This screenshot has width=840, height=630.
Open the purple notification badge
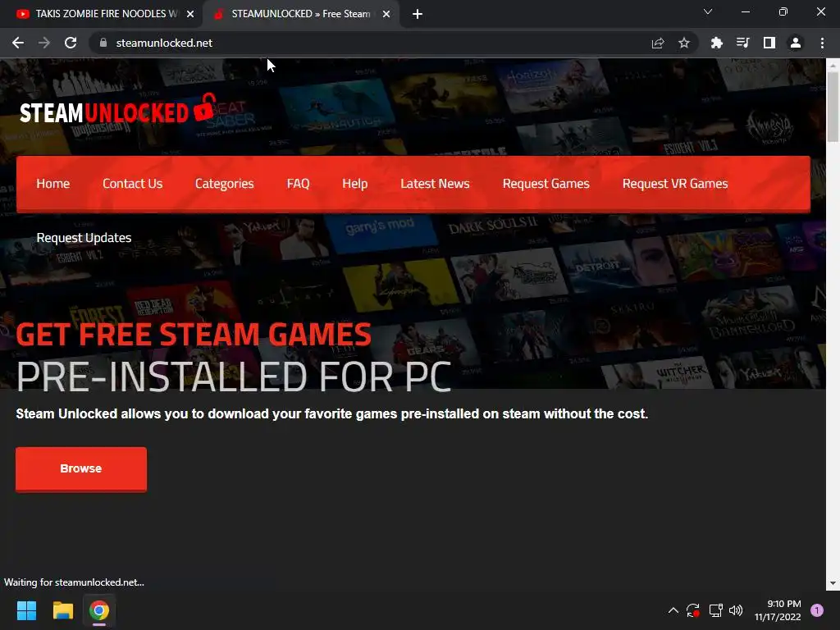[817, 610]
